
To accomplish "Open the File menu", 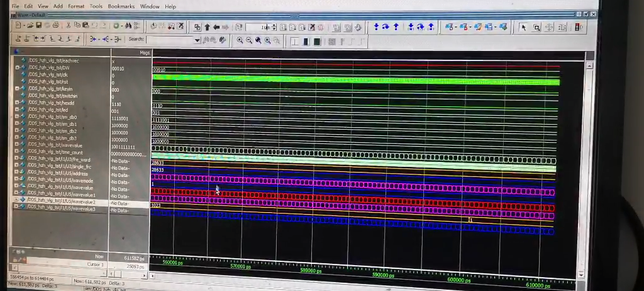I will click(15, 6).
